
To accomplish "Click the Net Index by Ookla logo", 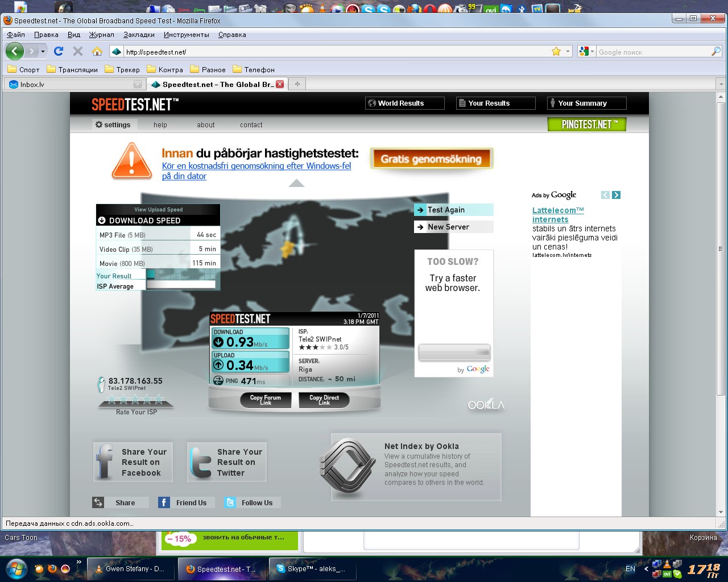I will pos(348,467).
